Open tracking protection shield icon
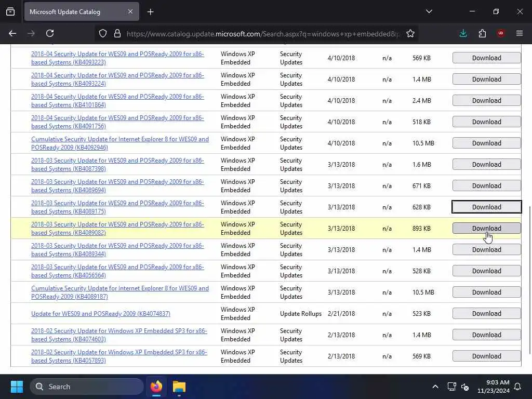The height and width of the screenshot is (399, 532). coord(103,33)
